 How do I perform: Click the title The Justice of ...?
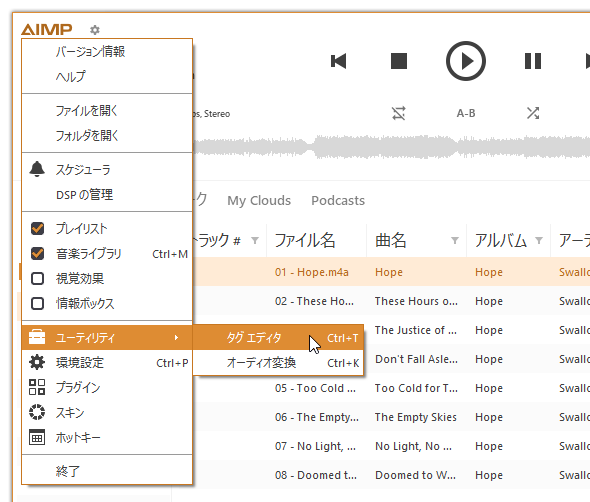pyautogui.click(x=416, y=330)
